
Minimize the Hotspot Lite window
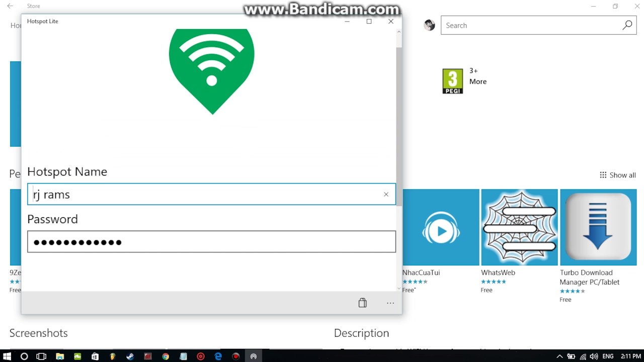click(347, 21)
